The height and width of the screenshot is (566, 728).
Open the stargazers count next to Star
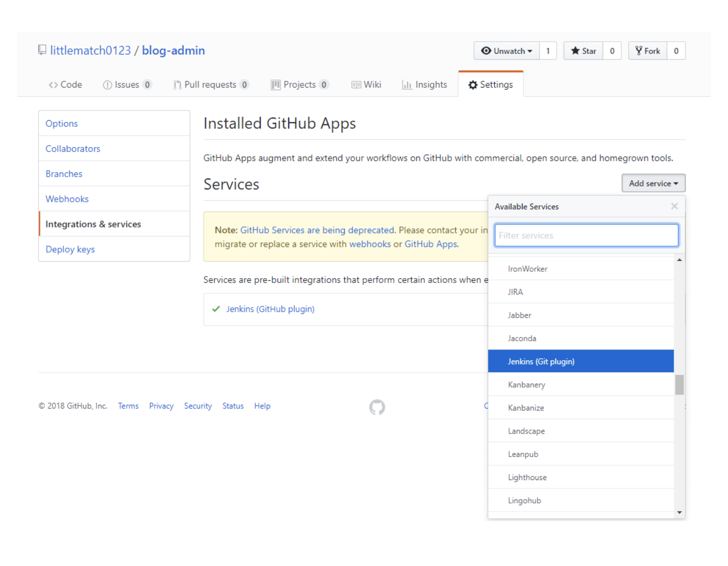click(x=612, y=51)
